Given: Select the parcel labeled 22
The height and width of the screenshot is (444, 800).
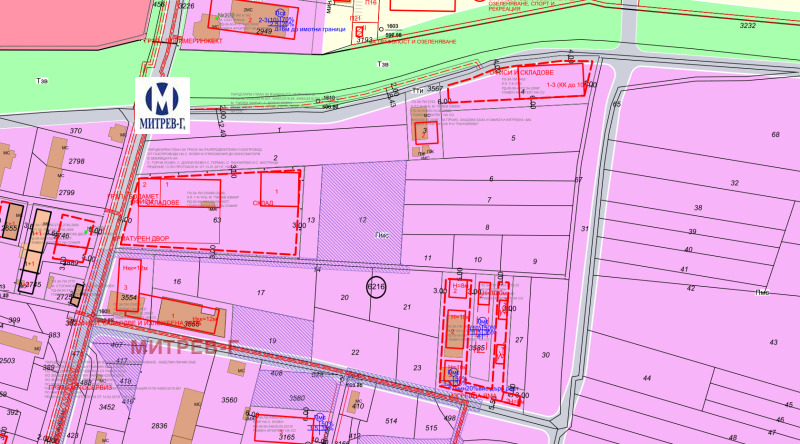Looking at the screenshot, I should coord(355,352).
